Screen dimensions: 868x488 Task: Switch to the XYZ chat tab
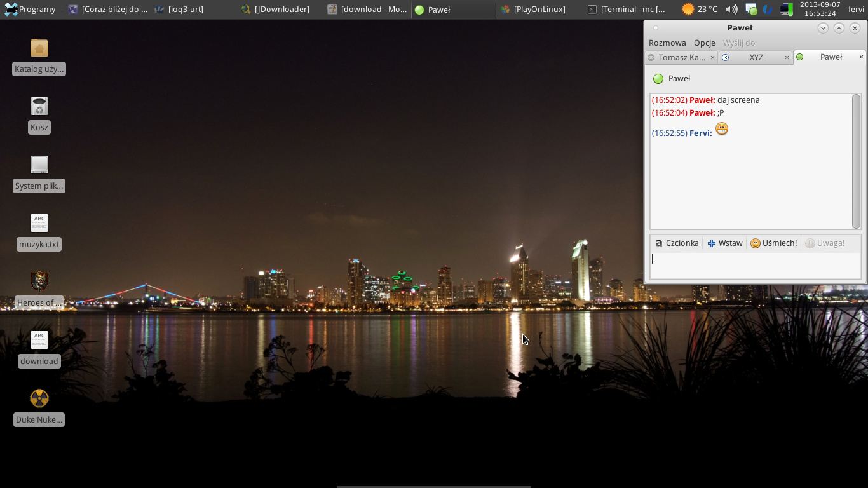756,58
